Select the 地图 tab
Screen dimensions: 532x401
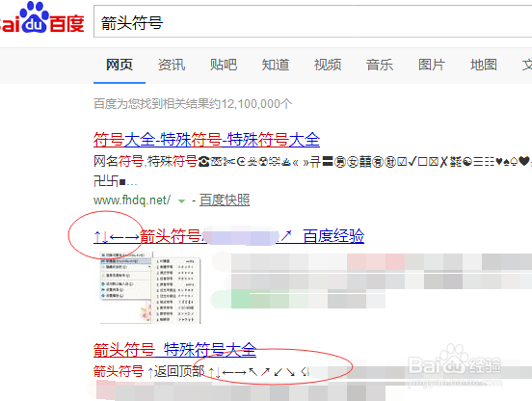[484, 65]
